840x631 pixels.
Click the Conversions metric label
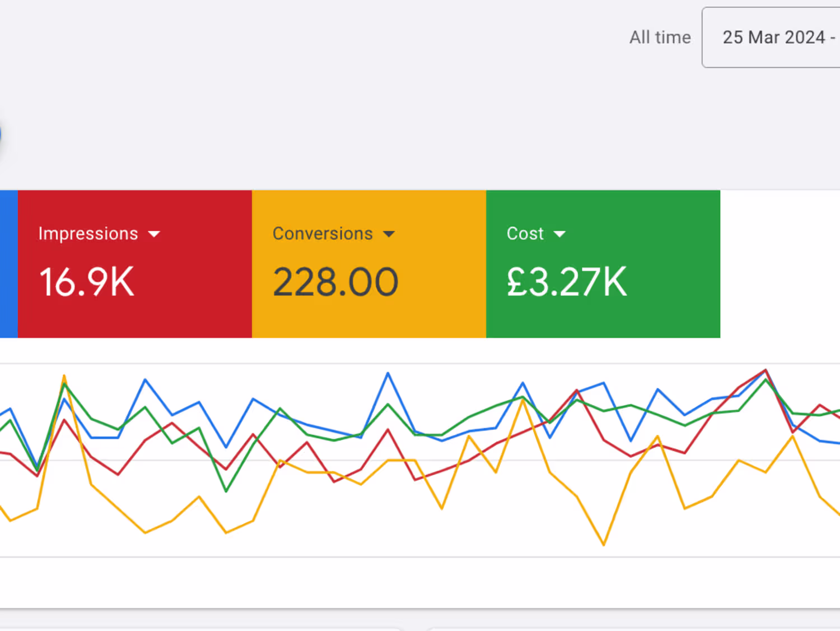click(x=322, y=234)
